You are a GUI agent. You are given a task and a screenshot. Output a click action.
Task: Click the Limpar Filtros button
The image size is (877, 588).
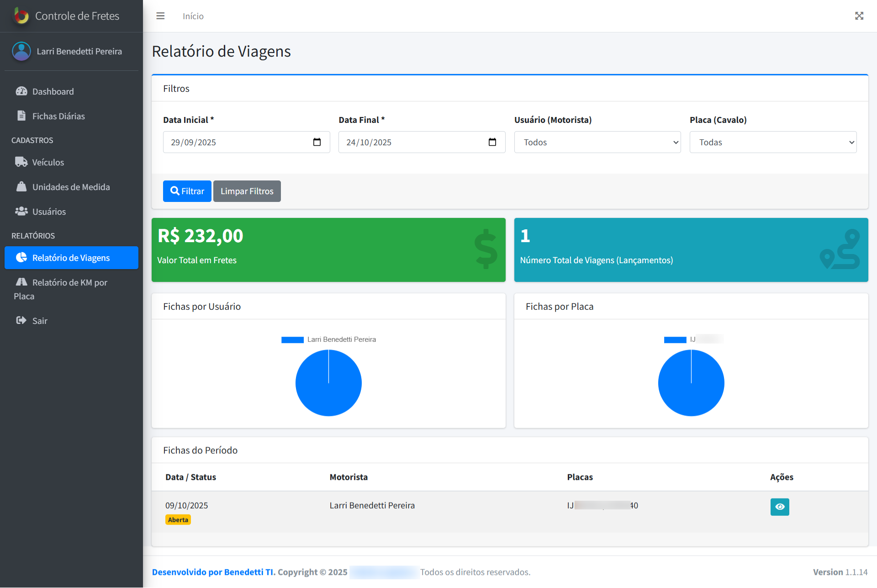pyautogui.click(x=247, y=191)
